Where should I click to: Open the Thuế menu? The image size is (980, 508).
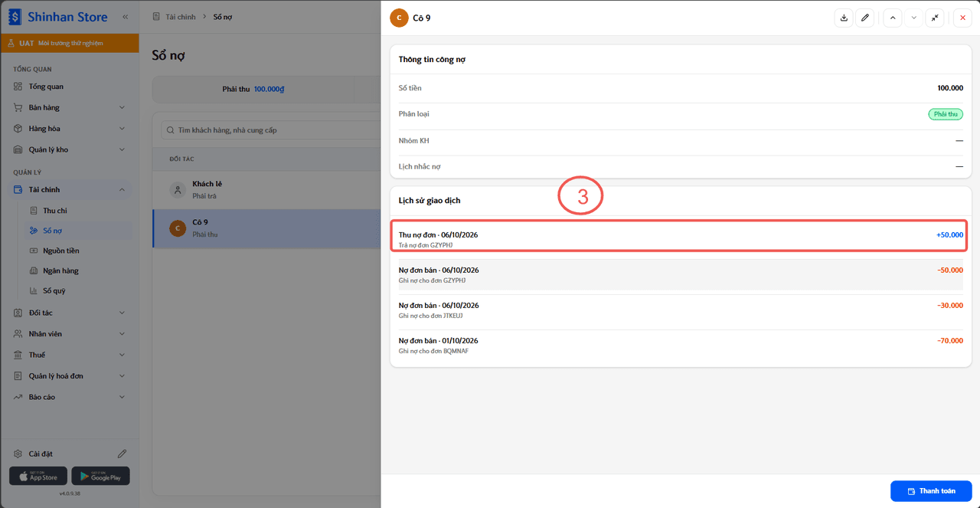point(70,355)
